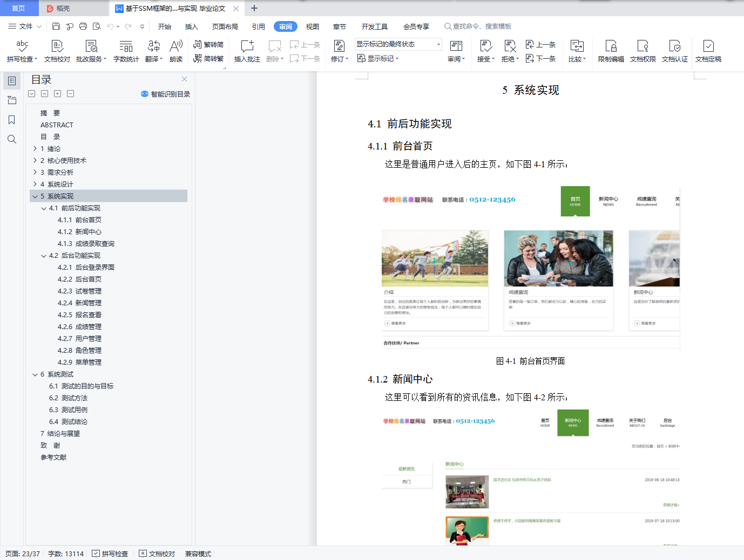Switch to the 开始 ribbon tab
Viewport: 744px width, 560px height.
tap(165, 26)
